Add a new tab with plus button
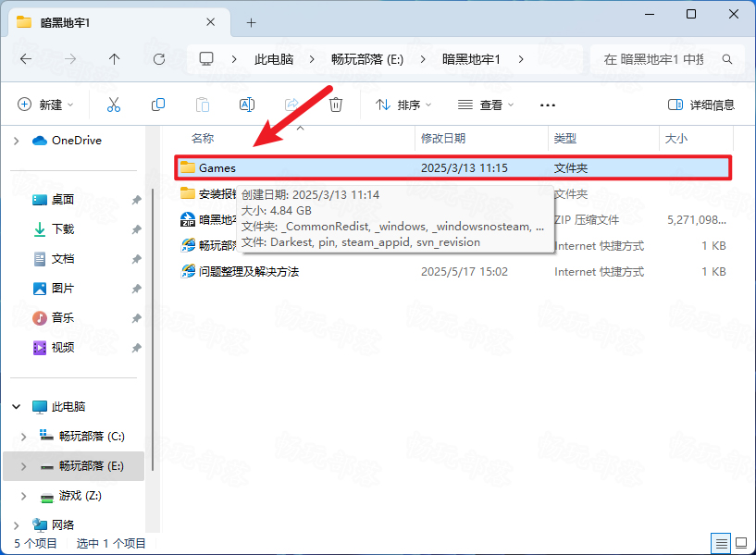 [x=251, y=22]
